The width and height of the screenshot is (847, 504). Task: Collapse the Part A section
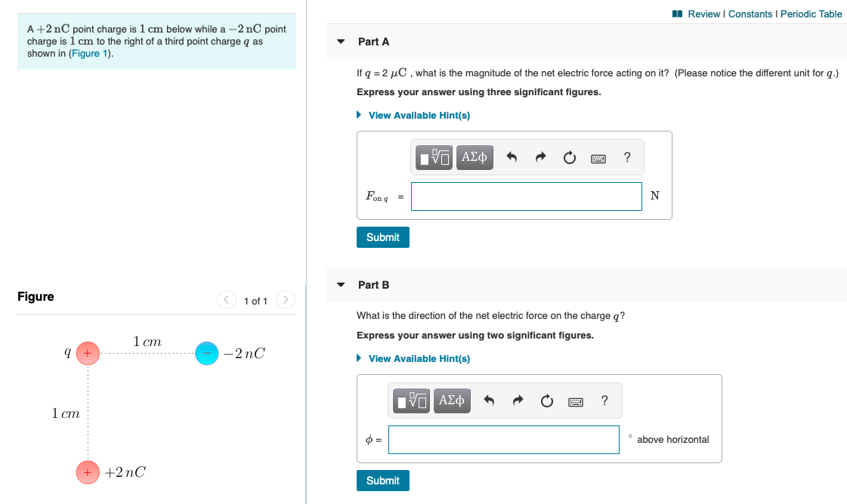tap(340, 42)
